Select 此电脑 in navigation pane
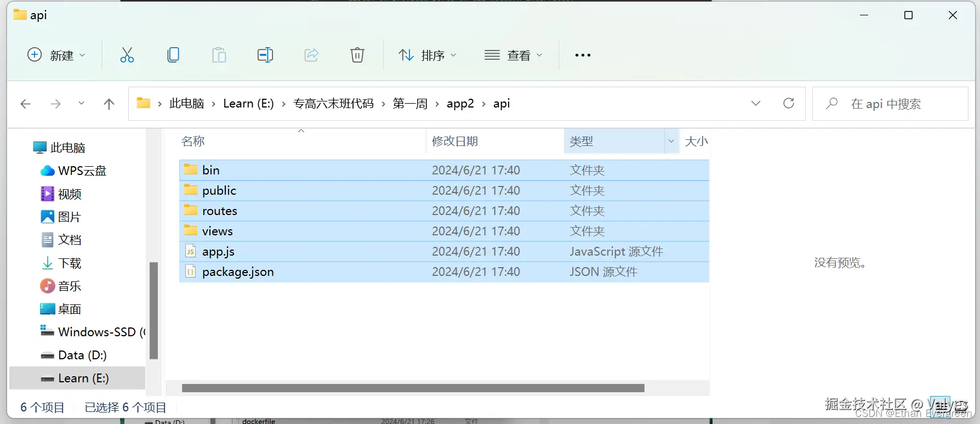 [67, 148]
